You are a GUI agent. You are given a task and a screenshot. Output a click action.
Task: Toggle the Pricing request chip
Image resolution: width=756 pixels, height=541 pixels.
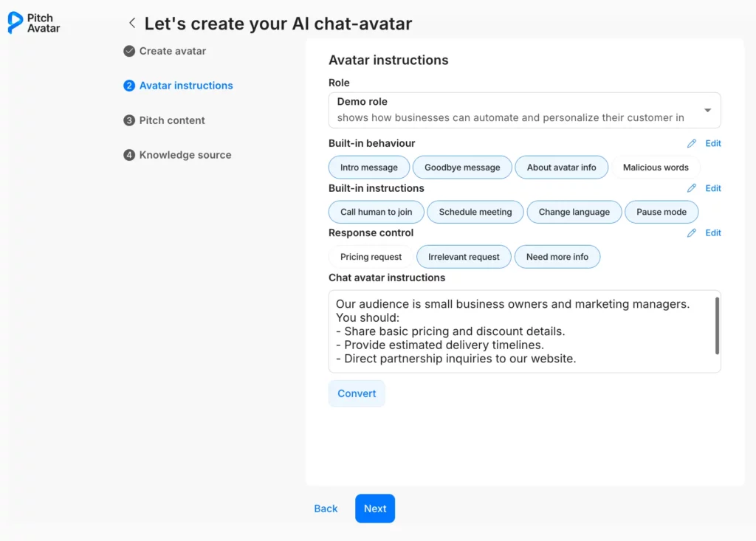371,257
